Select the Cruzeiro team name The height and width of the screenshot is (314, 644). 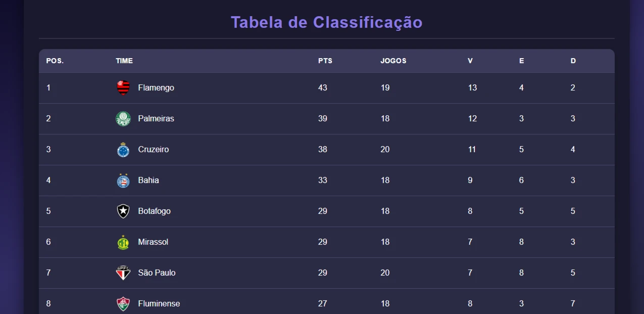tap(154, 150)
